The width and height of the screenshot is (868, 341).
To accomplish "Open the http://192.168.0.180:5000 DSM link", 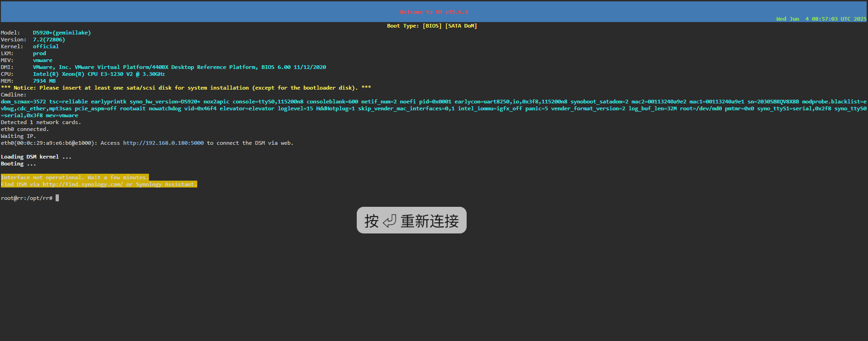I will 163,143.
